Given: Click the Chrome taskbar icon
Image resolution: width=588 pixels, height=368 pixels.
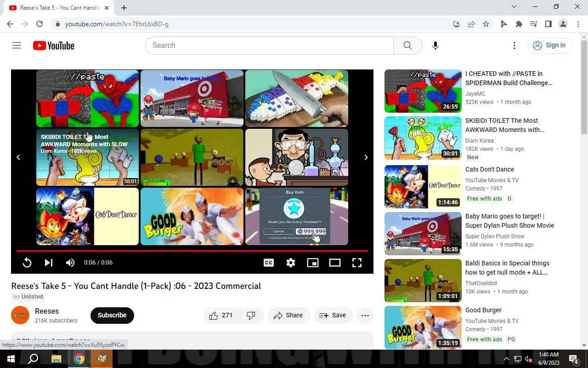Looking at the screenshot, I should point(79,359).
